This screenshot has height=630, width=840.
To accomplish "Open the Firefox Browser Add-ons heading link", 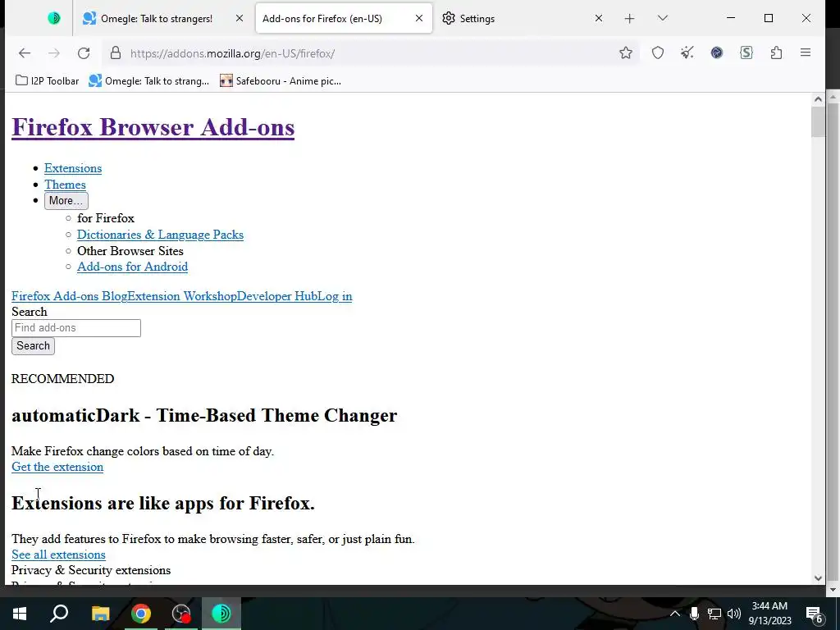I will (153, 127).
